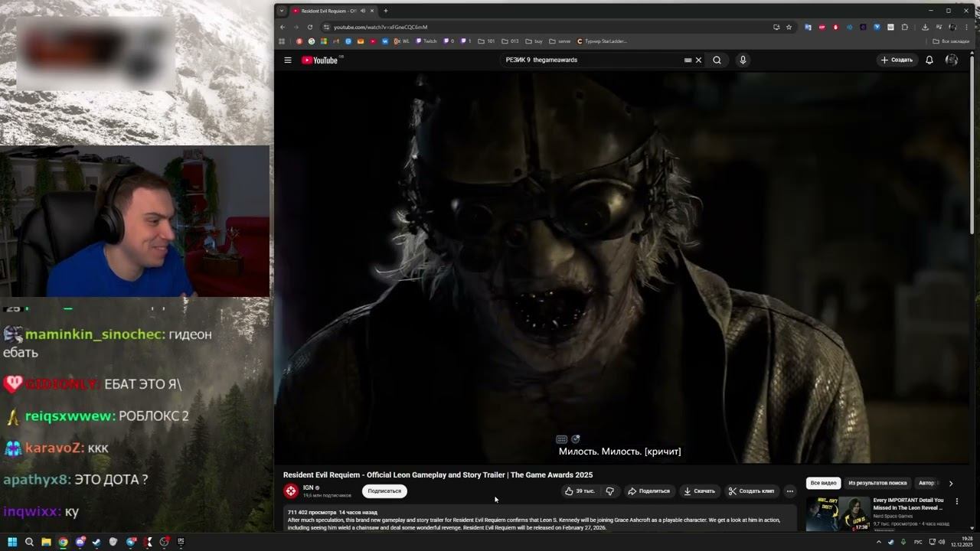Clear the search field with the X icon
Image resolution: width=980 pixels, height=551 pixels.
tap(698, 60)
